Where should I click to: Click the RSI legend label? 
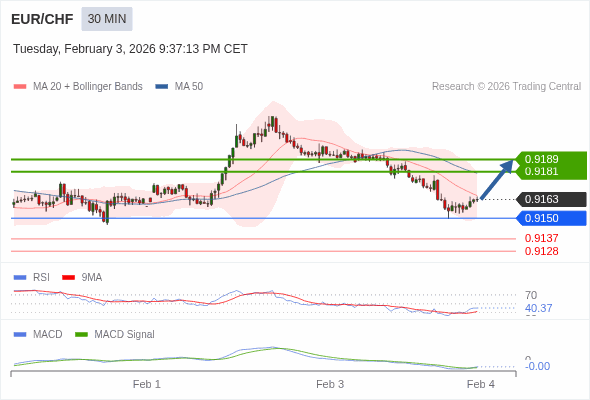[x=41, y=278]
